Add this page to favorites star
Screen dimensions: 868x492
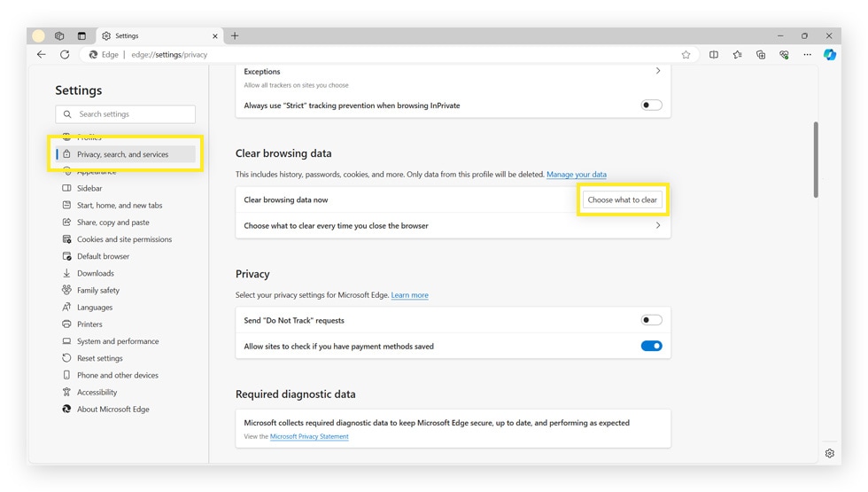(x=686, y=54)
